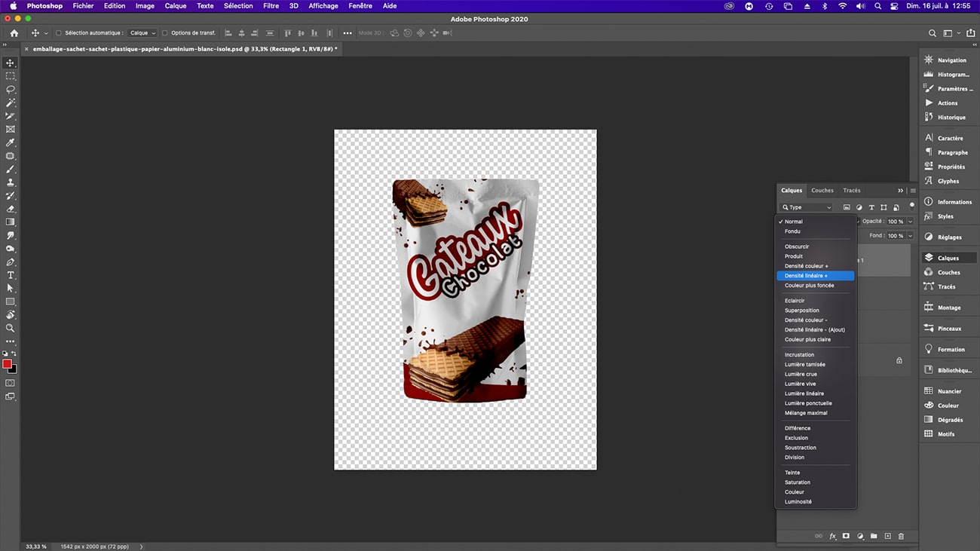Click the Create new layer icon
980x551 pixels.
tap(887, 536)
